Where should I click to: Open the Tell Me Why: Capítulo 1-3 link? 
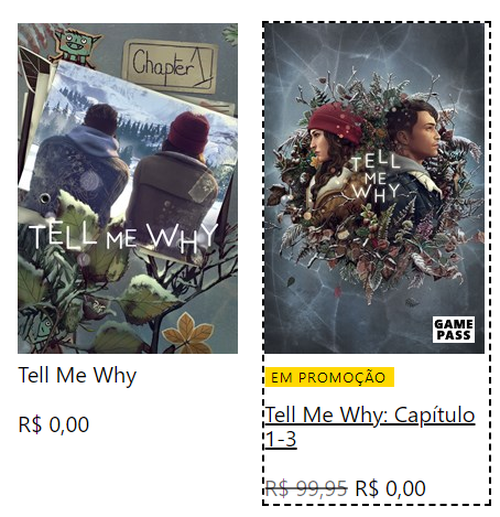[370, 427]
